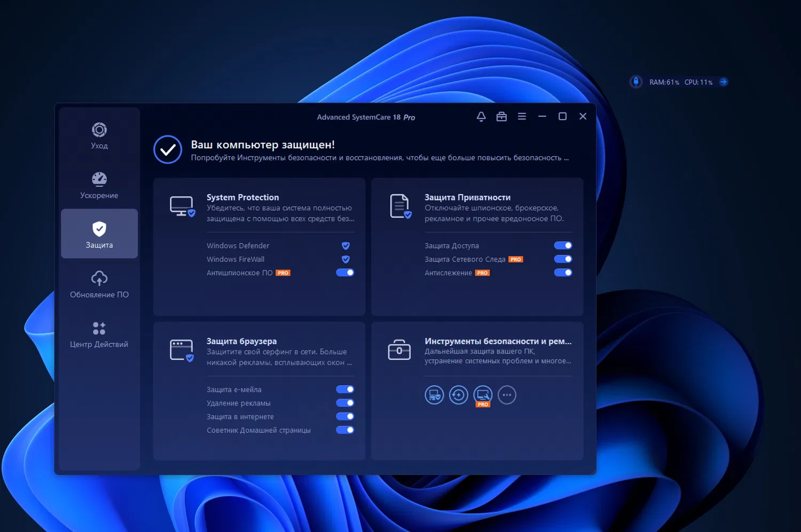This screenshot has width=801, height=532.
Task: Click the rocket icon in performance widget
Action: coord(635,82)
